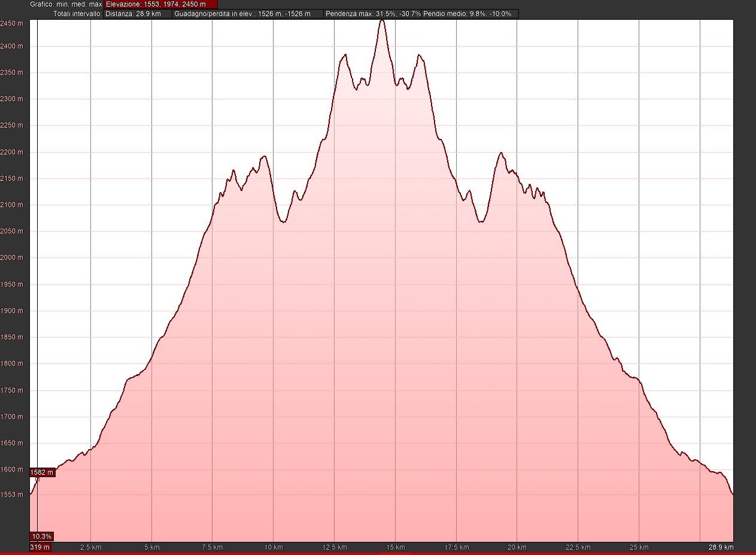
Task: Click the red Elevazione stats field
Action: 160,4
